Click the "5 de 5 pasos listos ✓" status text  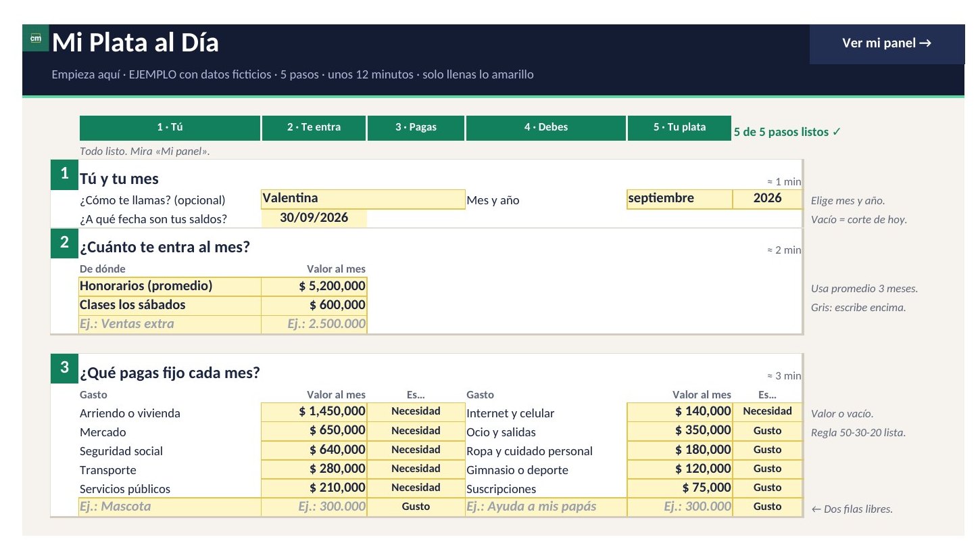coord(787,133)
